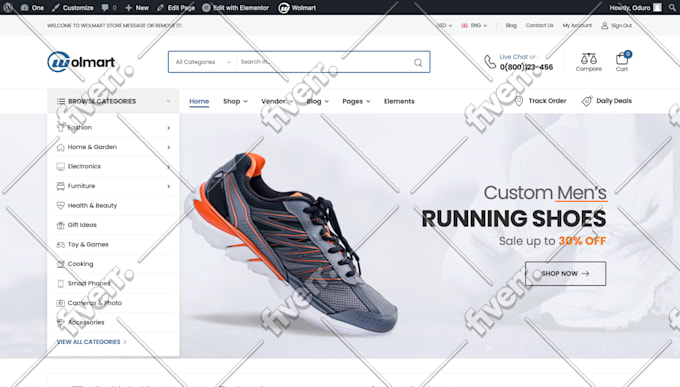This screenshot has width=680, height=387.
Task: Click the Smart Phones device icon
Action: point(60,283)
